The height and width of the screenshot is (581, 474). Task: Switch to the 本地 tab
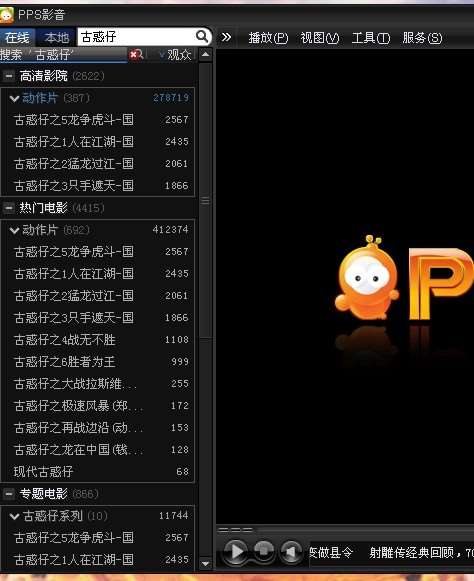click(56, 37)
